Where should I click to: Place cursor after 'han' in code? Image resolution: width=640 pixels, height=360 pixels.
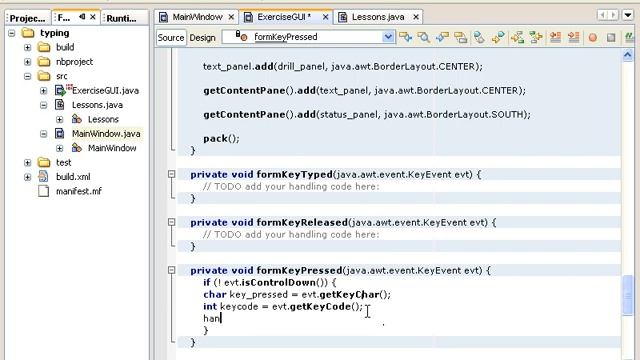221,318
